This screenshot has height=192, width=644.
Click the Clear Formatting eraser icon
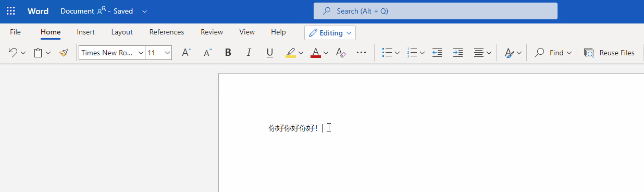pos(341,53)
